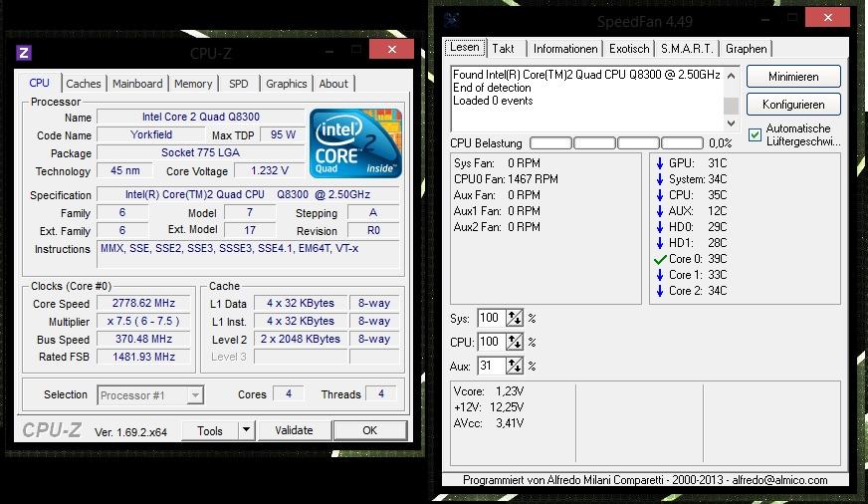
Task: Click the AVcc 3,41V reading
Action: (x=489, y=423)
